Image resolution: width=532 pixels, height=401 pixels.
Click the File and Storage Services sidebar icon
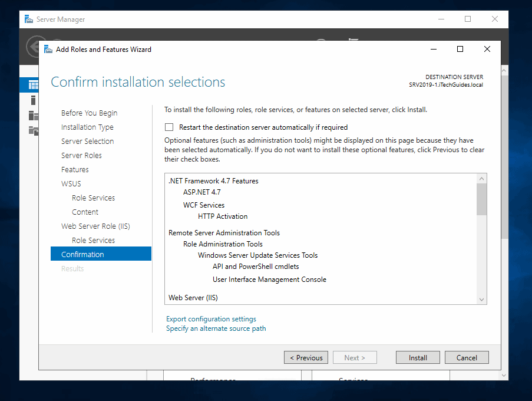tap(32, 130)
